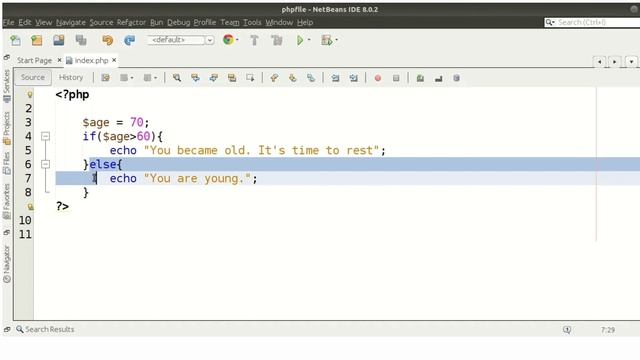
Task: Click the New Project icon
Action: point(37,40)
